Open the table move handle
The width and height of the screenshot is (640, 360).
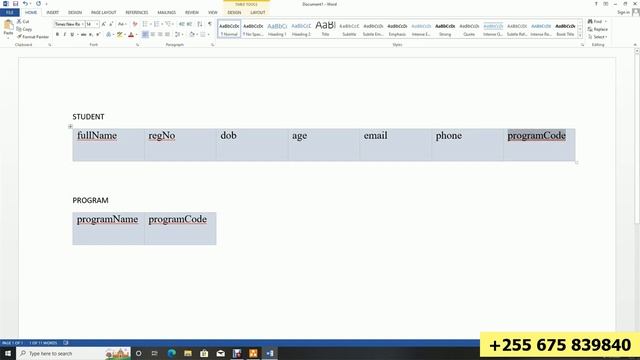click(x=70, y=127)
